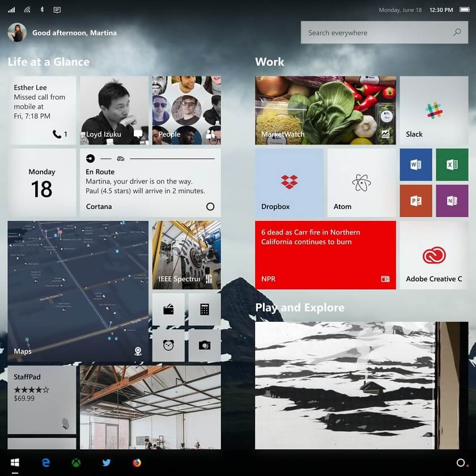Open the snowy landscape tile in Play and Explore
476x476 pixels.
pyautogui.click(x=362, y=385)
